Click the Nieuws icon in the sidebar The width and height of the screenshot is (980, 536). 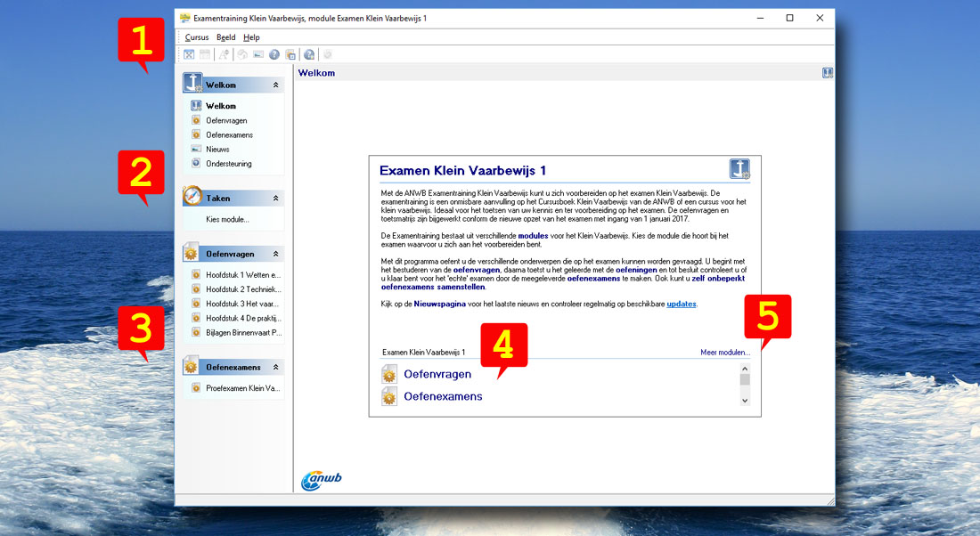tap(197, 150)
